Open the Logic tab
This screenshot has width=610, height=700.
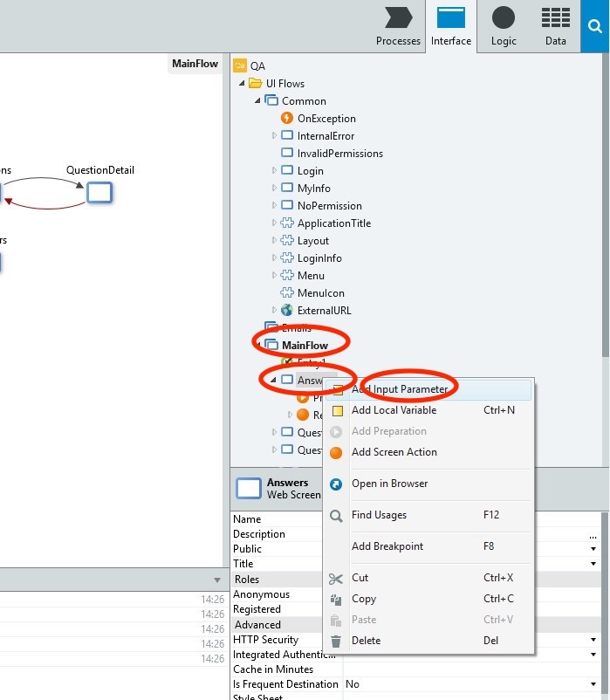pos(504,26)
